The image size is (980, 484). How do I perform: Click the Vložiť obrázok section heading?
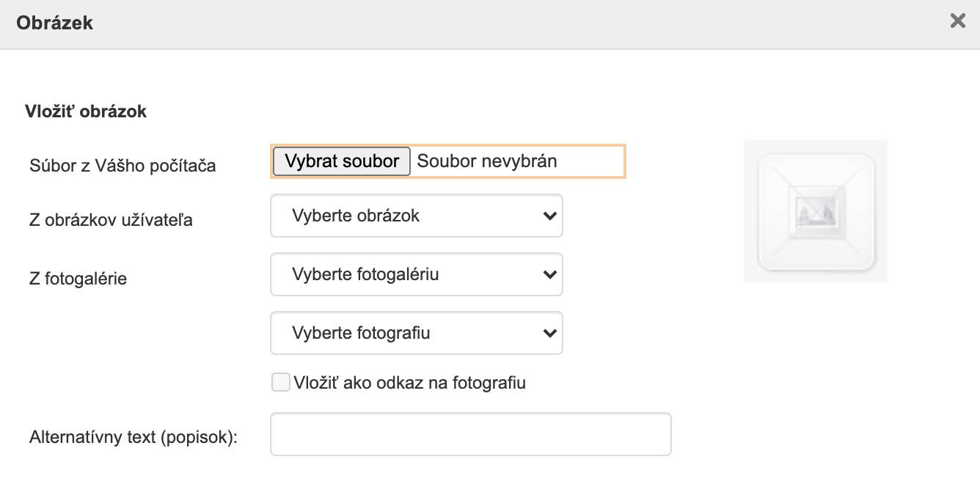(x=86, y=111)
